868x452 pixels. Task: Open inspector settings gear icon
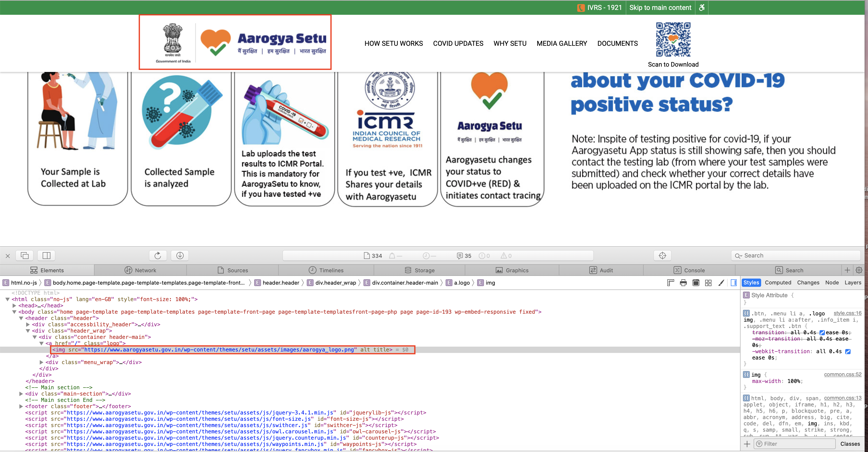pyautogui.click(x=859, y=270)
